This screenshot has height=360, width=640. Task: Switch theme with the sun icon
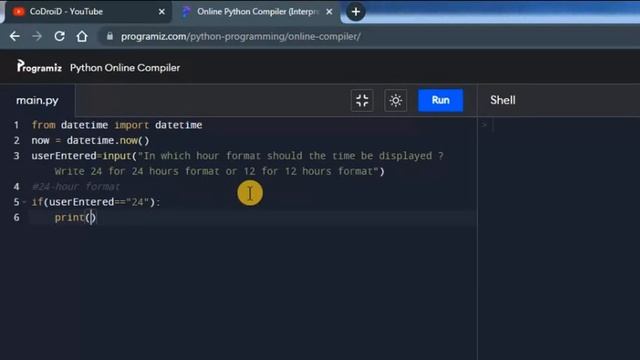point(396,100)
